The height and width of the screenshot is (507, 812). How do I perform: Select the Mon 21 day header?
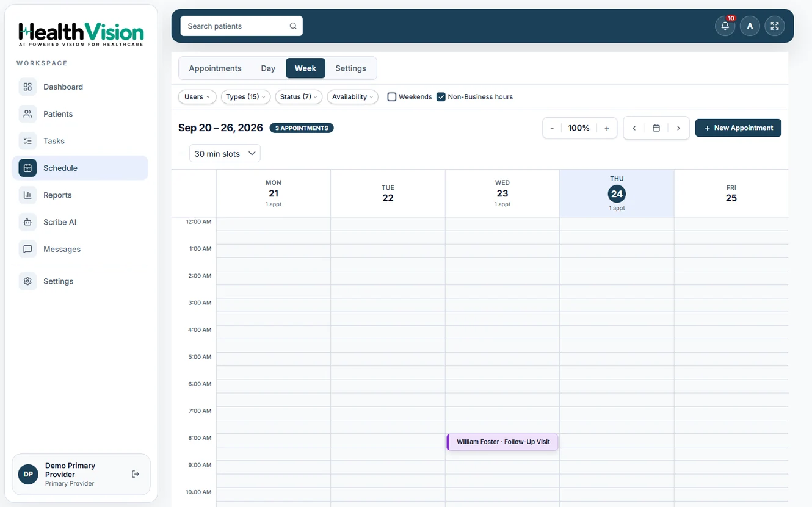(274, 193)
